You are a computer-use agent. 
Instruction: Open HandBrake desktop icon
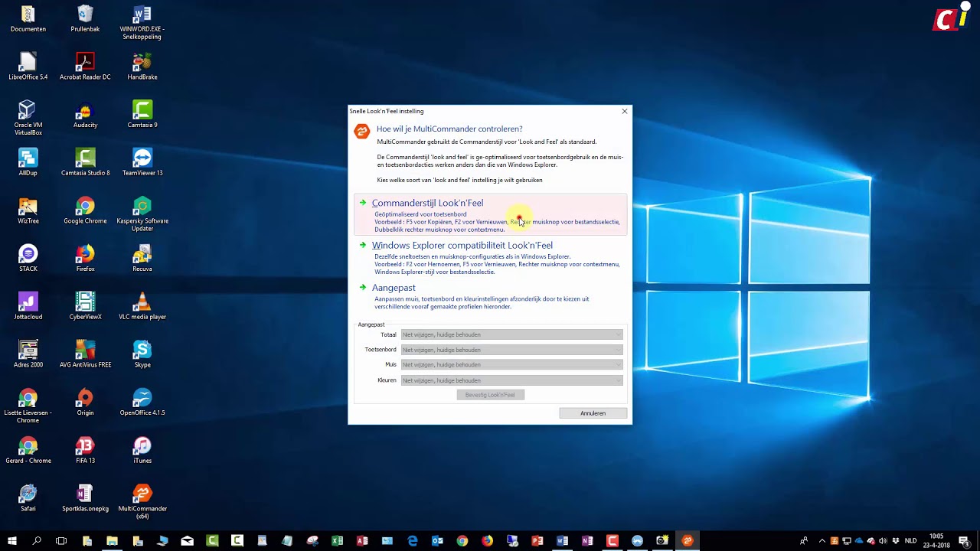coord(142,67)
